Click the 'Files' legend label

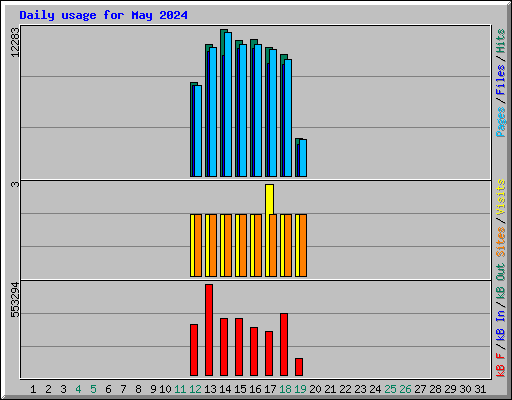click(x=500, y=80)
